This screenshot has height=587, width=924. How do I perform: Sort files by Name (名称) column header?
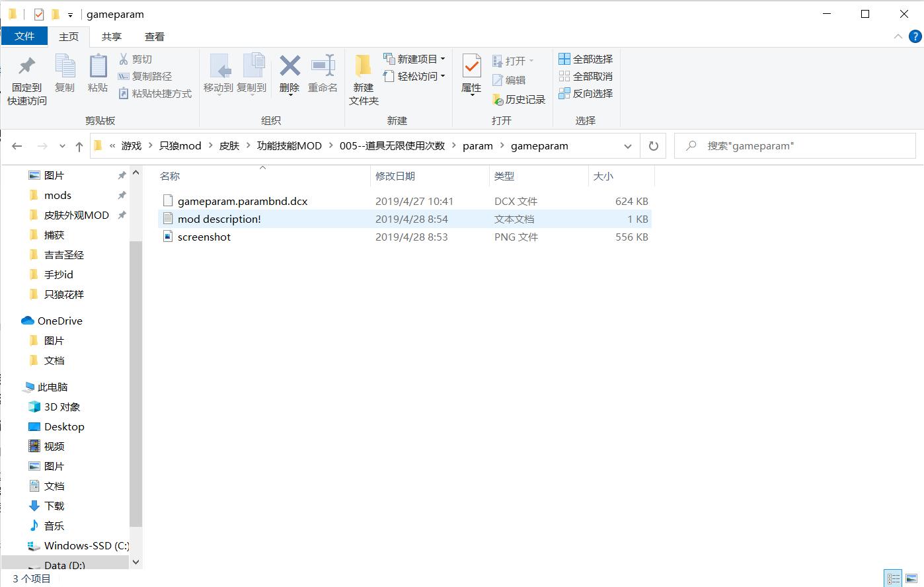tap(170, 176)
